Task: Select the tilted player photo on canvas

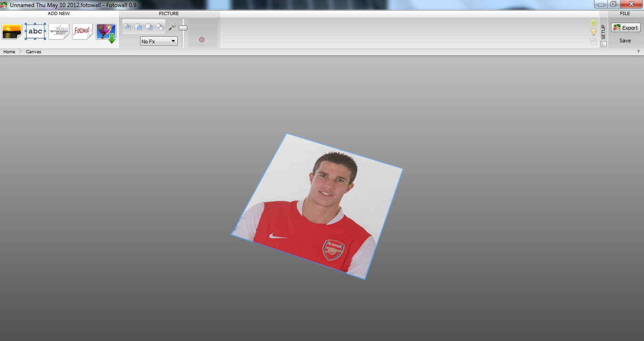Action: [x=317, y=207]
